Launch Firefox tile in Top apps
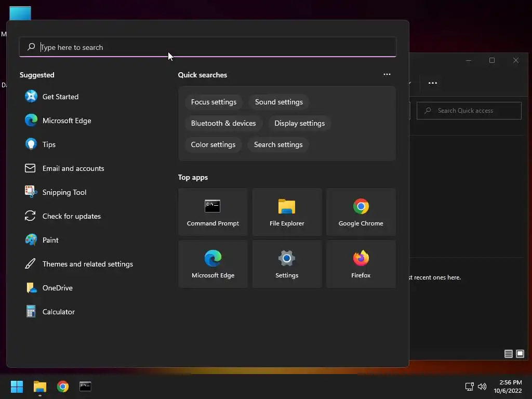 coord(361,264)
